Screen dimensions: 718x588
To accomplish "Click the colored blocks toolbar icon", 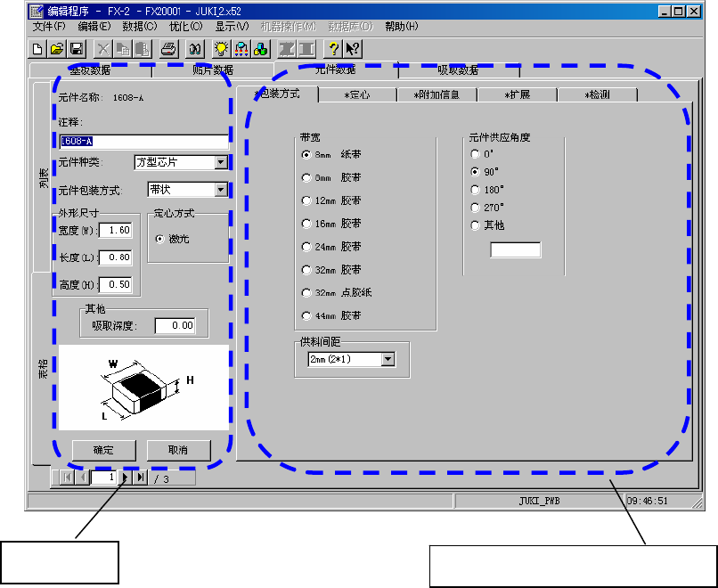I will click(261, 49).
